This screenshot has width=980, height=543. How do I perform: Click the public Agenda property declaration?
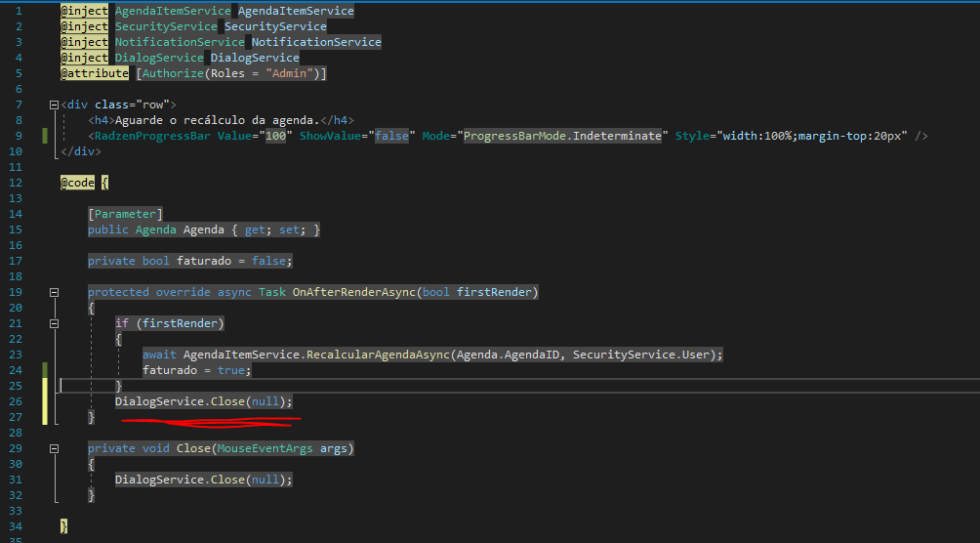pyautogui.click(x=204, y=230)
